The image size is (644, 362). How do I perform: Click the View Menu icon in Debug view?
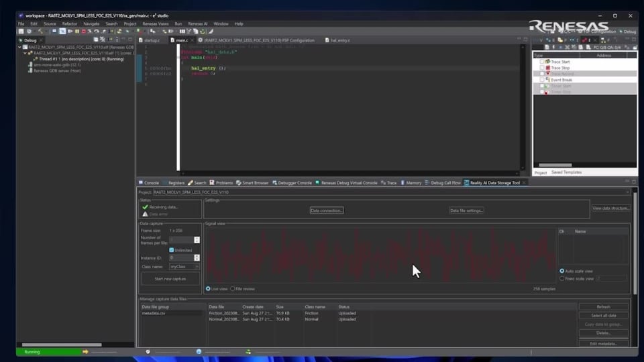[117, 40]
